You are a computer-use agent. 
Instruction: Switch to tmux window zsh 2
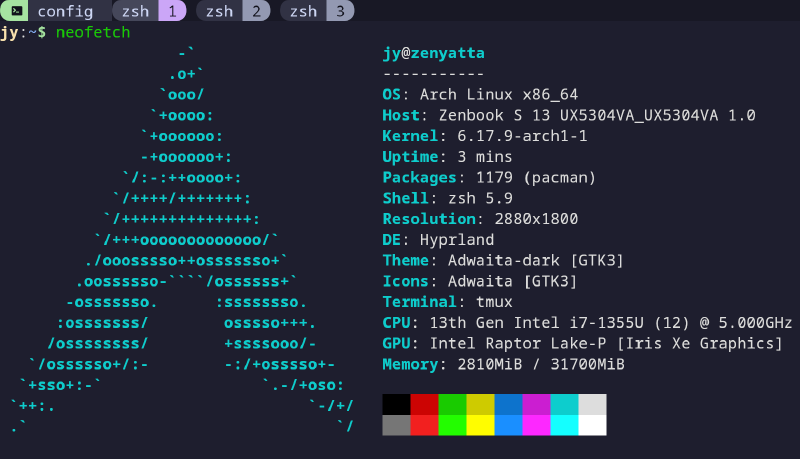[x=233, y=11]
